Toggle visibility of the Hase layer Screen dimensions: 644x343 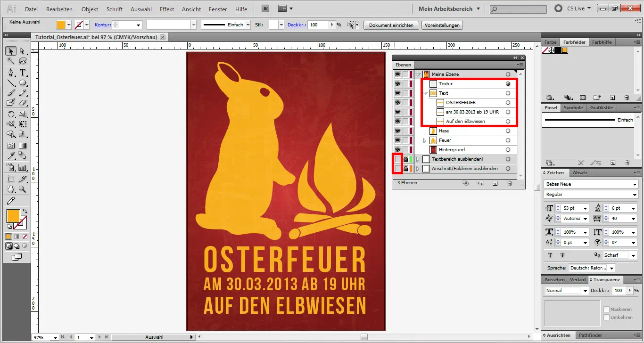[x=397, y=131]
